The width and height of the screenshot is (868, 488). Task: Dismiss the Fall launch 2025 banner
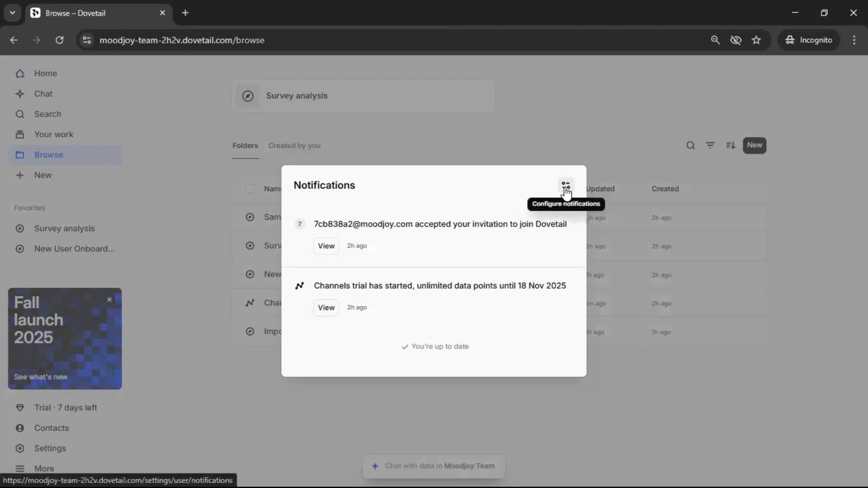point(109,300)
